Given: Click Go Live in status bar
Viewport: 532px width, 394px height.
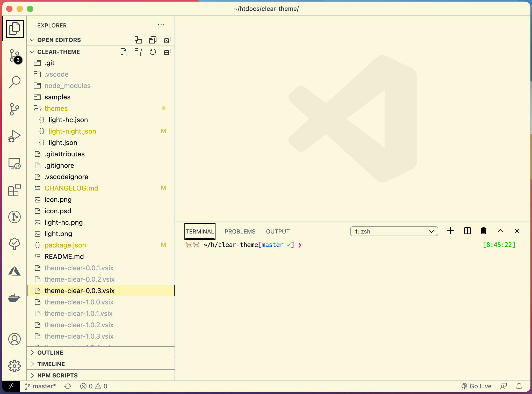Looking at the screenshot, I should (477, 386).
